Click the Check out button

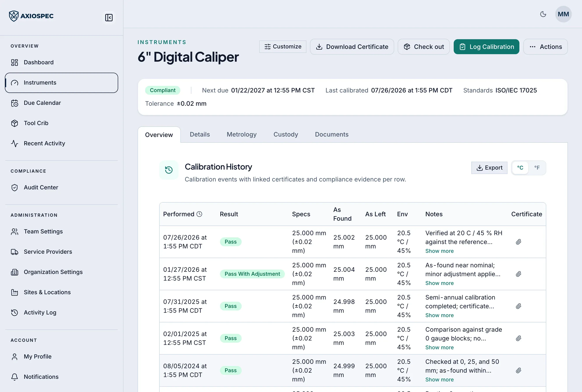coord(424,47)
